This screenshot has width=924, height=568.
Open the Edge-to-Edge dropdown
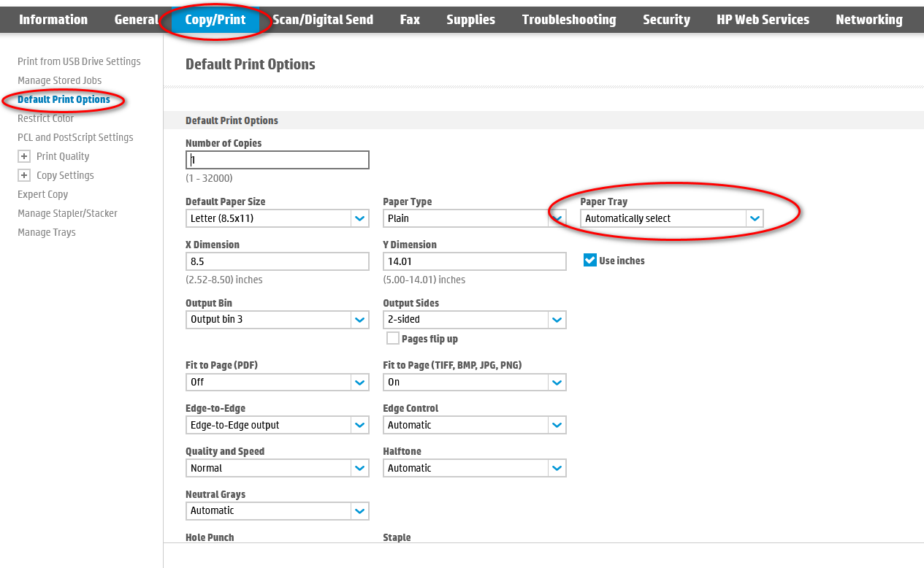278,425
